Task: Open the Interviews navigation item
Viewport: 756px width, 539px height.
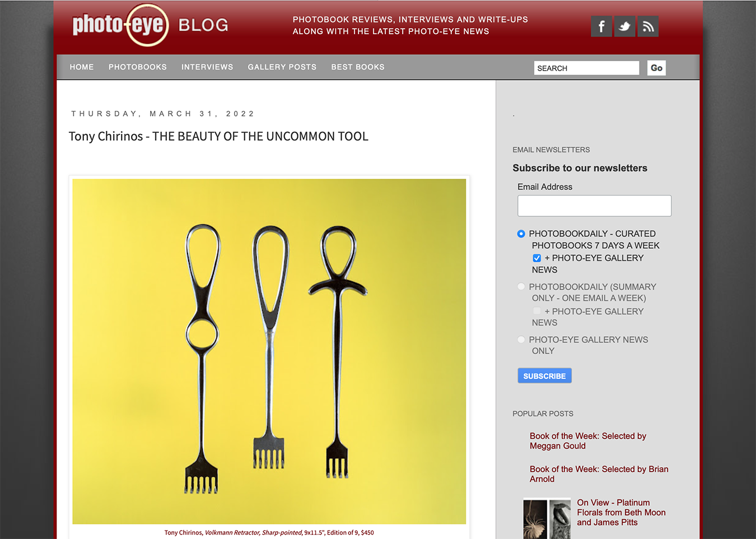Action: coord(207,67)
